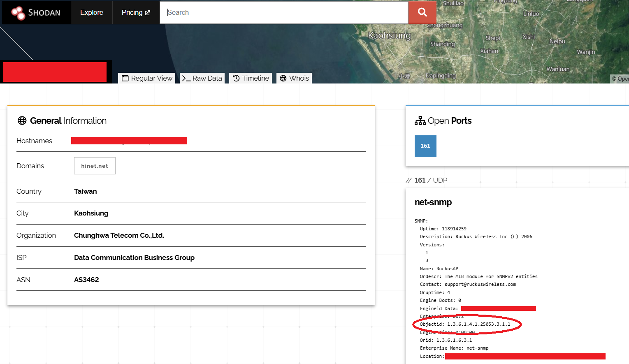Click the Regular View window icon
This screenshot has height=364, width=629.
click(125, 79)
